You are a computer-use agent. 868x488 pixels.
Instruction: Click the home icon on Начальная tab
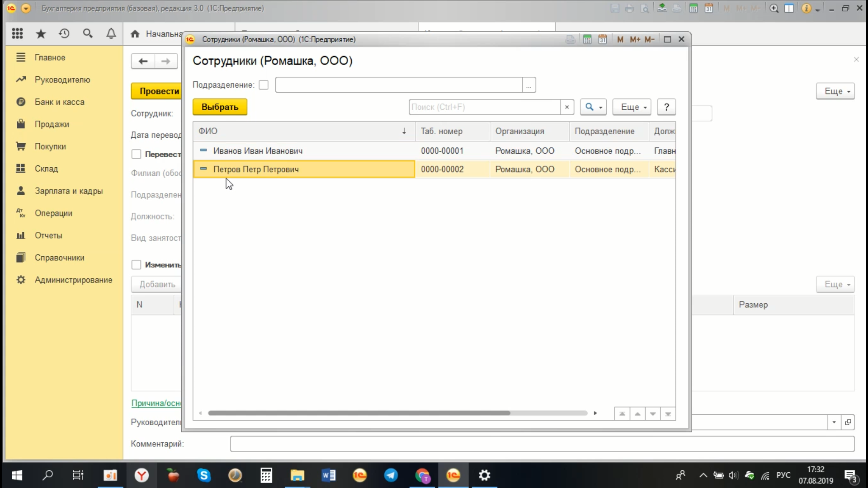pos(135,34)
